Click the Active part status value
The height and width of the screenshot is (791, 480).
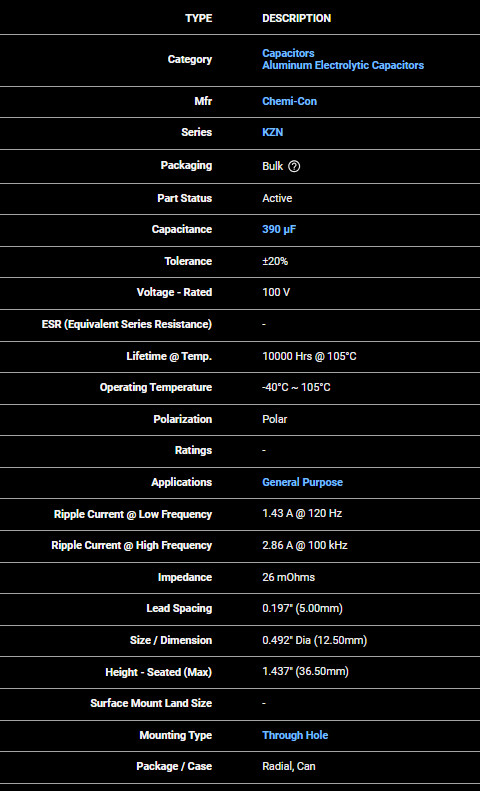[277, 198]
